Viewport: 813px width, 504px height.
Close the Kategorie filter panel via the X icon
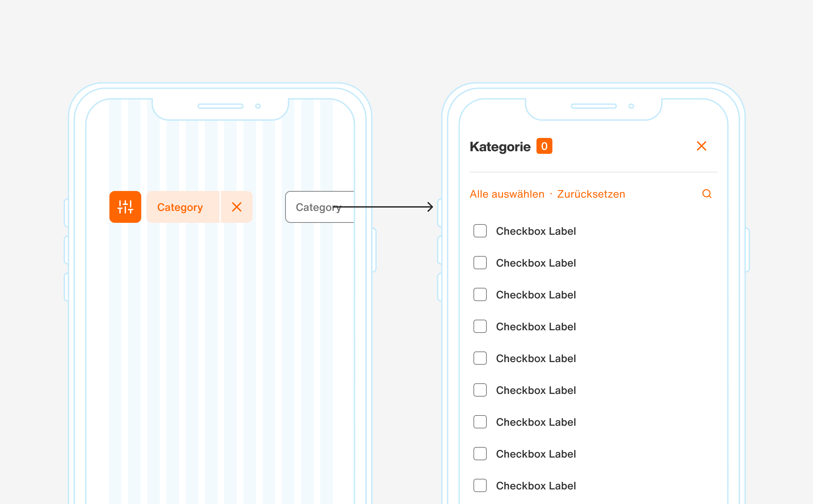coord(702,146)
